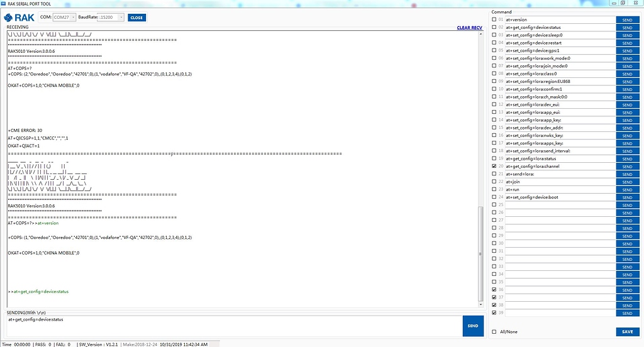Send the at+version command
The width and height of the screenshot is (644, 347).
[x=627, y=19]
